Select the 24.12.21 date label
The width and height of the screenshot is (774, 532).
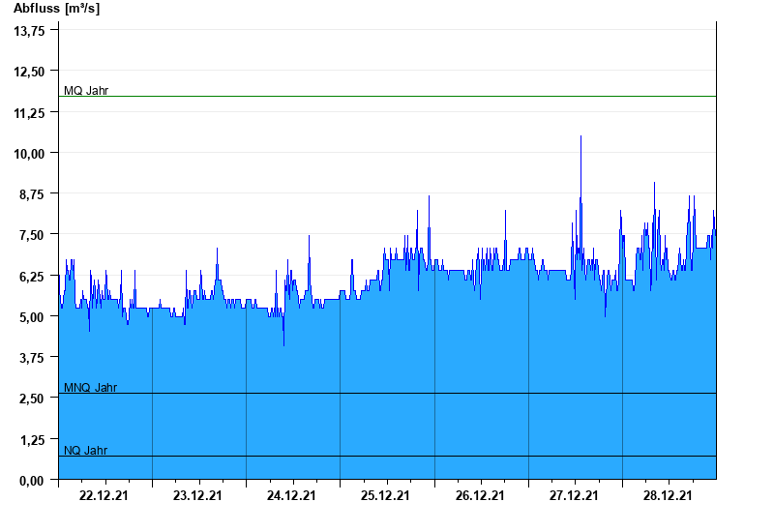tap(291, 495)
